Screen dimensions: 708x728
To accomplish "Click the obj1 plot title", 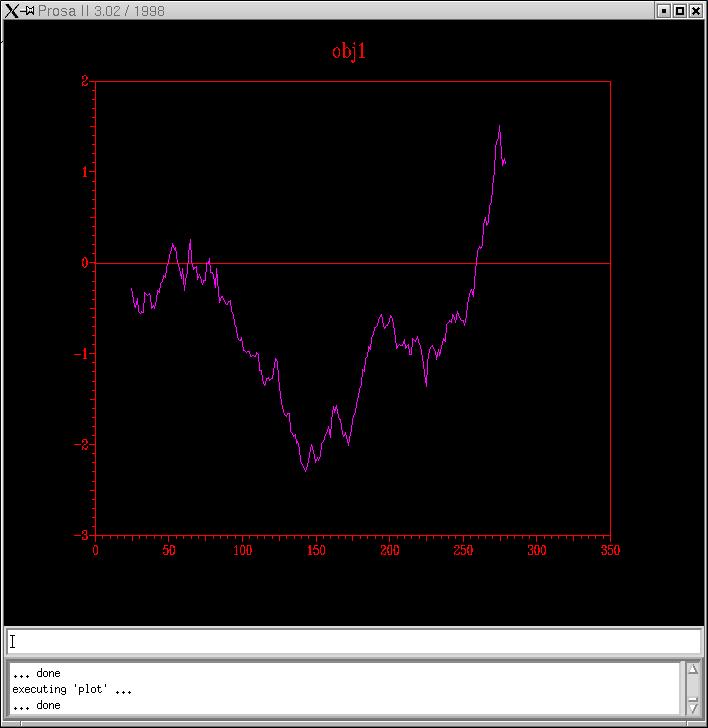I will 349,51.
